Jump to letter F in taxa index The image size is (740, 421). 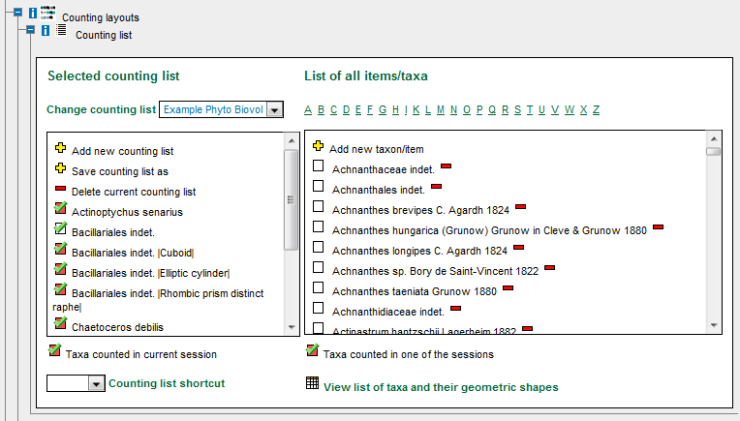(x=370, y=109)
